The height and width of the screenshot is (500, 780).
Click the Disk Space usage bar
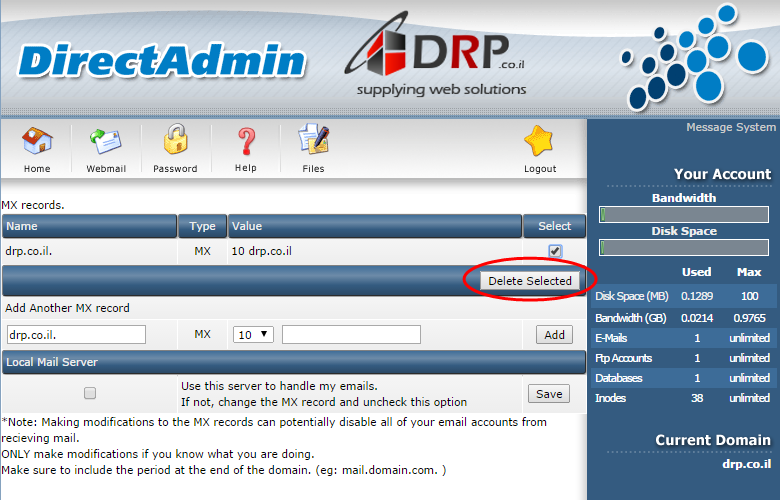coord(684,247)
